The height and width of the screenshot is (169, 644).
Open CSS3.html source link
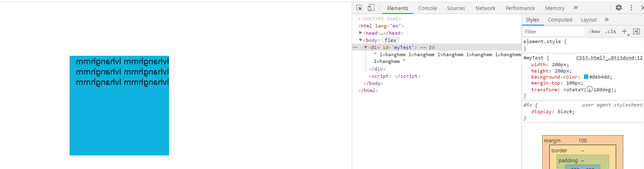click(x=609, y=58)
